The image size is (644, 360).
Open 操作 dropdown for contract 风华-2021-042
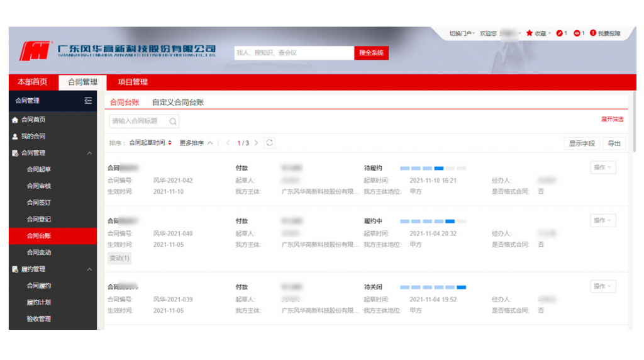click(602, 167)
